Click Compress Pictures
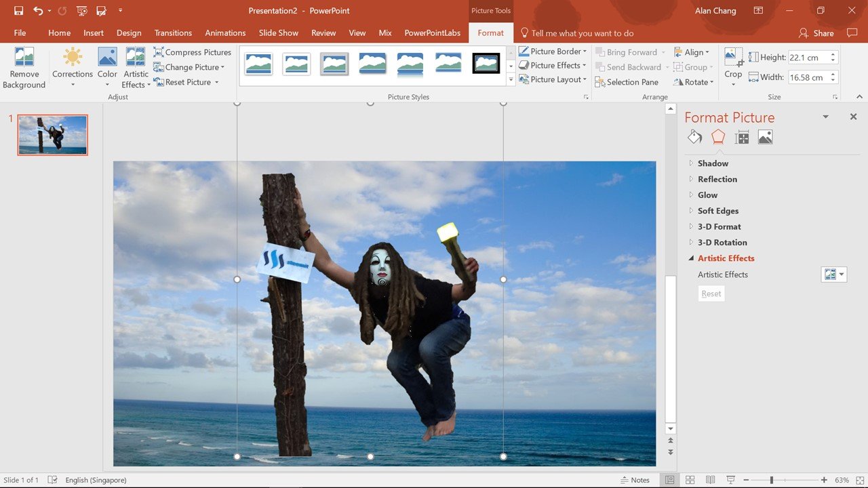 [193, 52]
